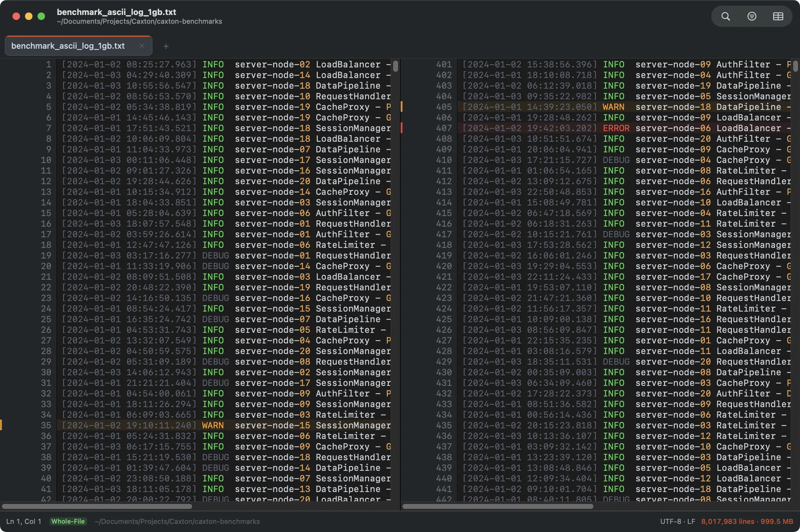Click the window title benchmark_ascii_log_1gb.txt
The width and height of the screenshot is (800, 532).
click(116, 12)
